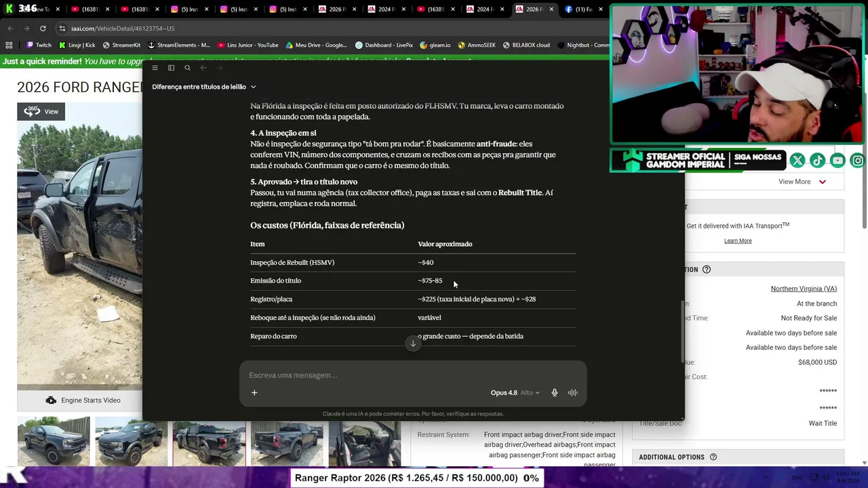Play the Engine Starts Video

click(83, 401)
